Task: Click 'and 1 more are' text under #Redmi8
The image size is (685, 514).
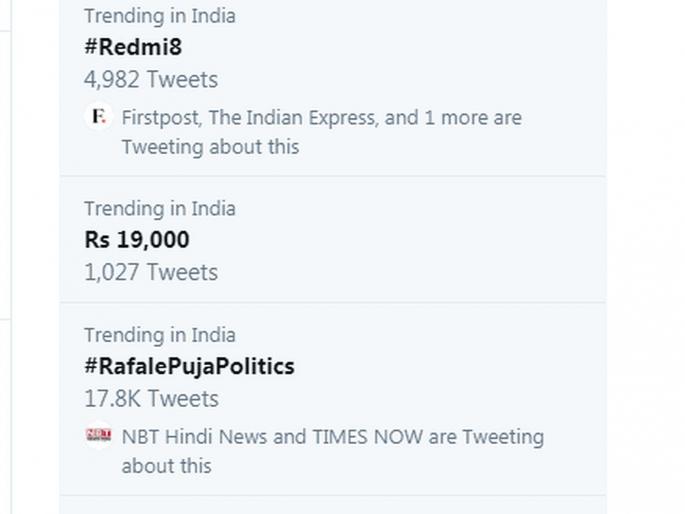Action: click(453, 118)
